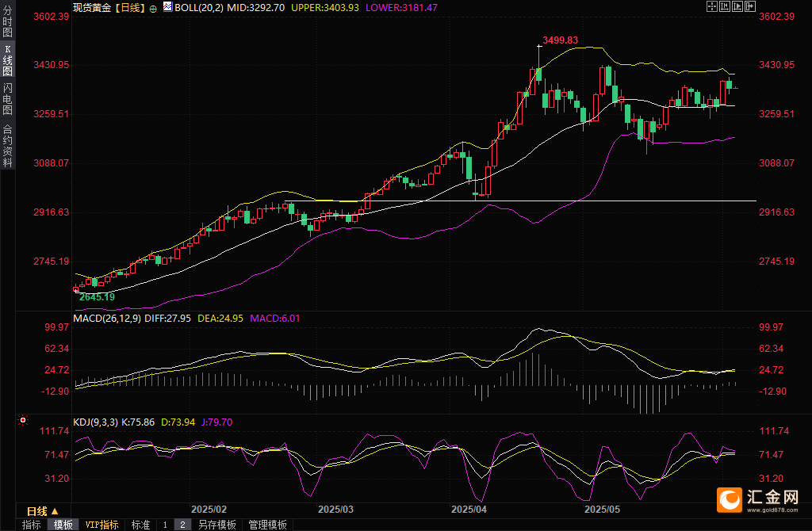The image size is (812, 531).
Task: Click the circled plus icon beside 日线 title
Action: (x=153, y=9)
